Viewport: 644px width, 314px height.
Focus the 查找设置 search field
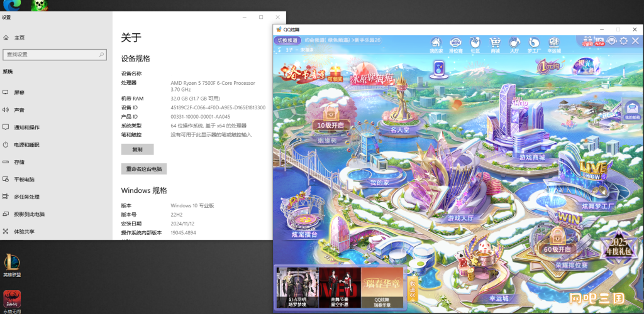(x=55, y=54)
